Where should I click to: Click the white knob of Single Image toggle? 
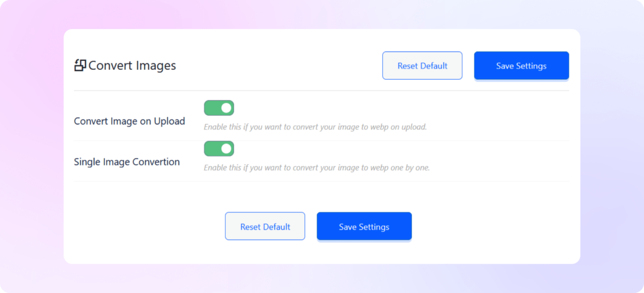click(x=226, y=149)
